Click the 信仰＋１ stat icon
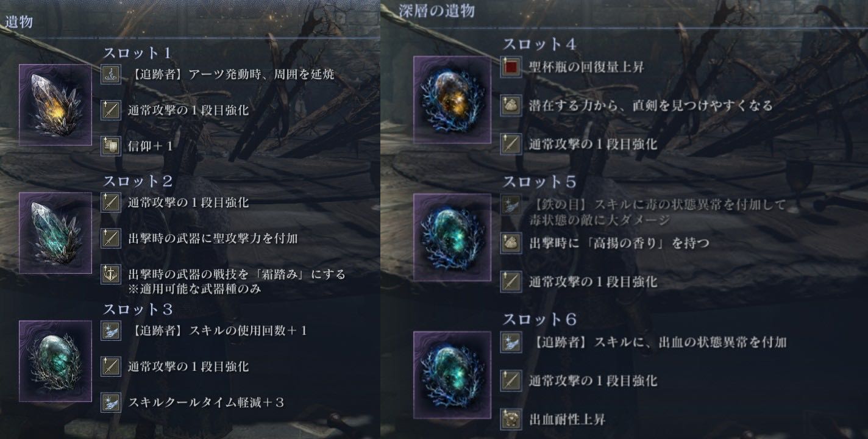The width and height of the screenshot is (868, 439). click(x=111, y=146)
